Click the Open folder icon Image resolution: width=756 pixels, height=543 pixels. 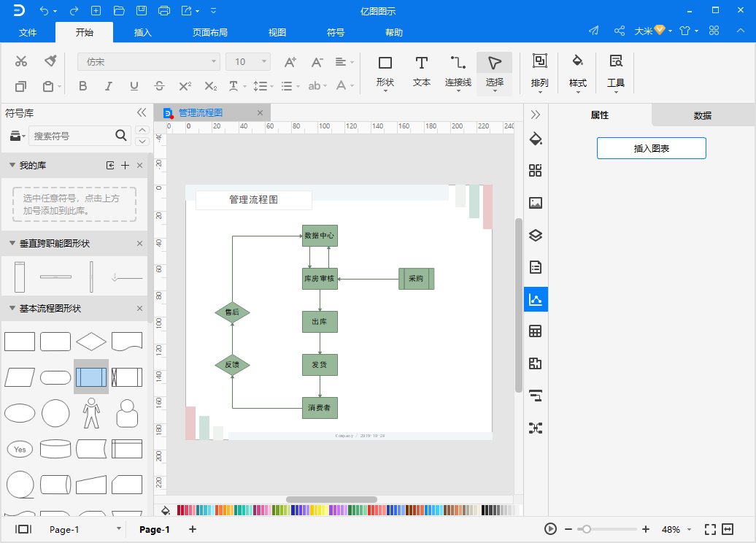119,11
